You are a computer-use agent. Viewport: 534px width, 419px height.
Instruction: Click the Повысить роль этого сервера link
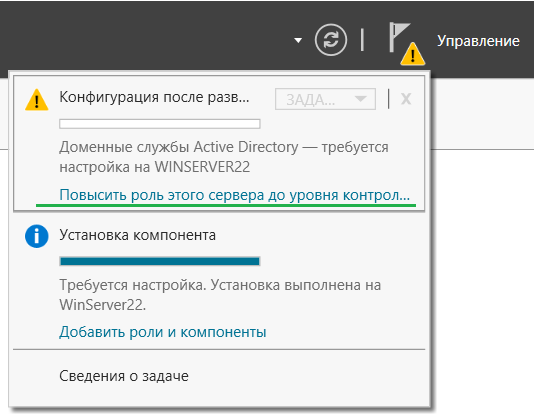tap(235, 195)
